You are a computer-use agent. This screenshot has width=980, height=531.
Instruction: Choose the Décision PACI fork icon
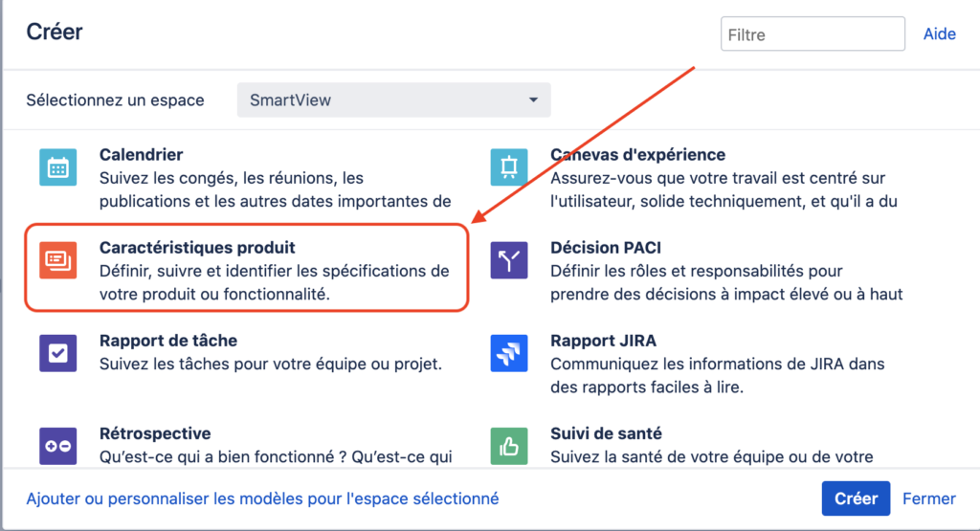pyautogui.click(x=509, y=259)
